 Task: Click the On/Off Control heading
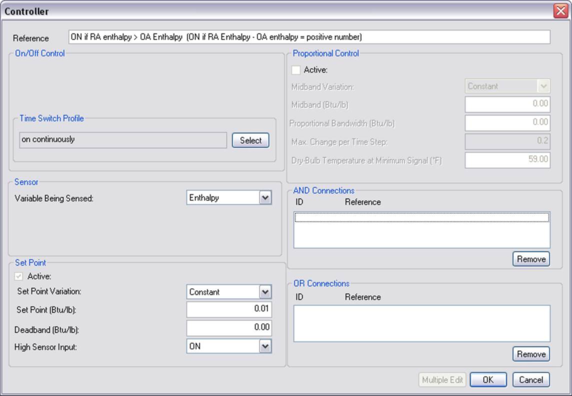pyautogui.click(x=40, y=54)
